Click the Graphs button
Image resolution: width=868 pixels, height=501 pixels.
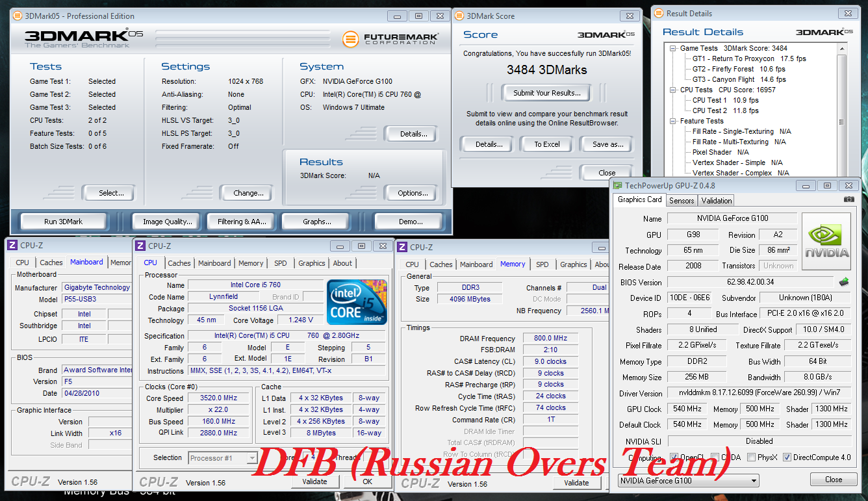coord(316,222)
